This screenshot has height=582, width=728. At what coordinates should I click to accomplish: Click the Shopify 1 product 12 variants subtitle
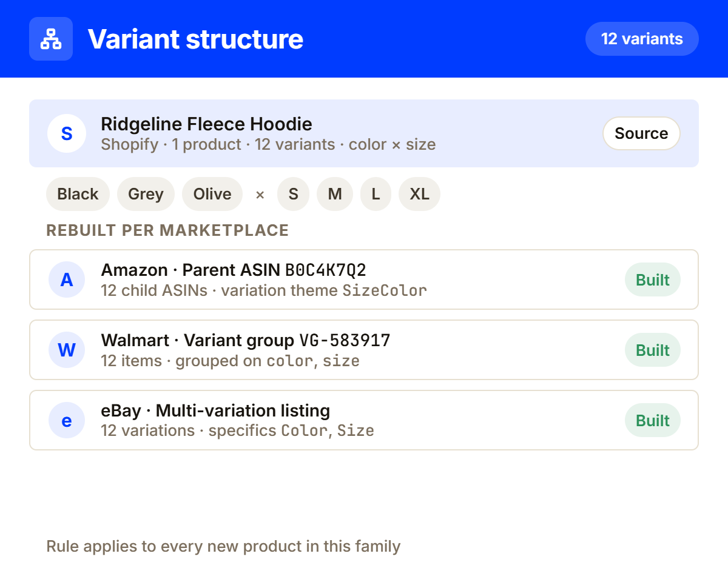(268, 144)
